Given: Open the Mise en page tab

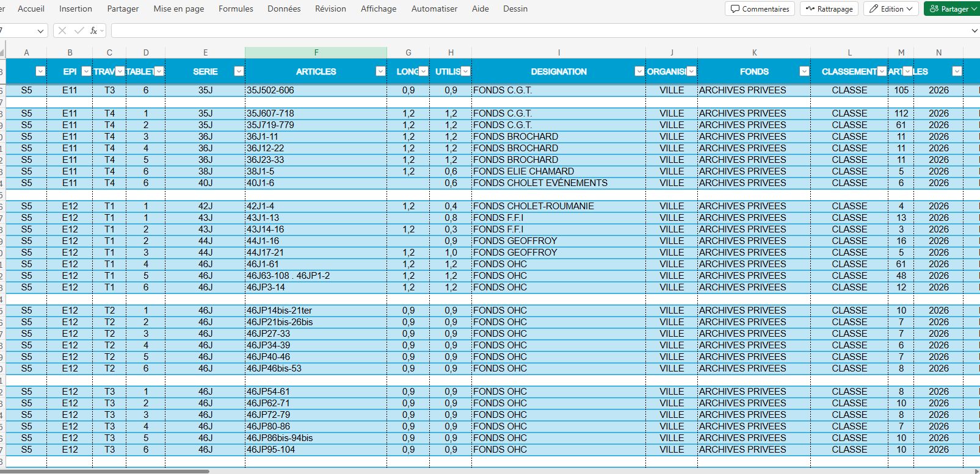Looking at the screenshot, I should click(179, 9).
